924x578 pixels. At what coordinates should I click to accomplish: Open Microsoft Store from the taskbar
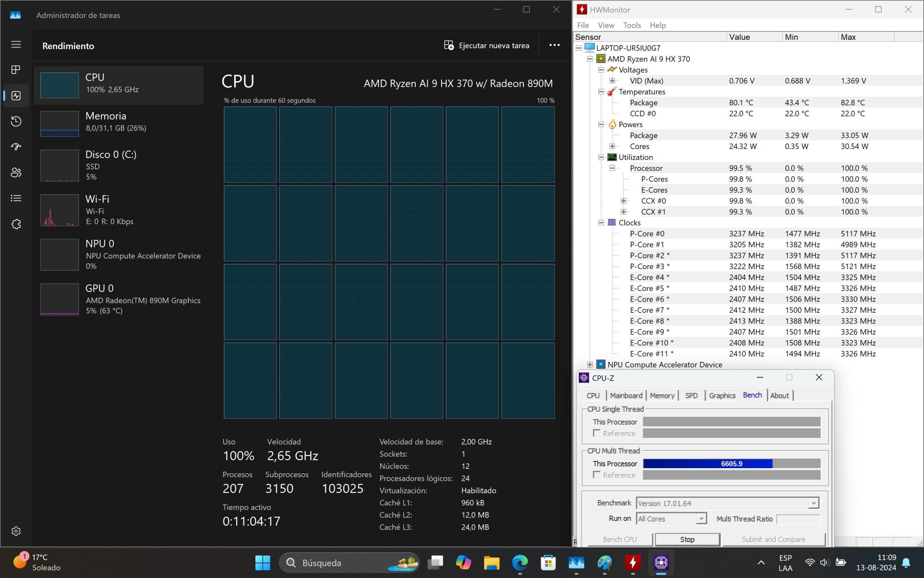pyautogui.click(x=548, y=563)
